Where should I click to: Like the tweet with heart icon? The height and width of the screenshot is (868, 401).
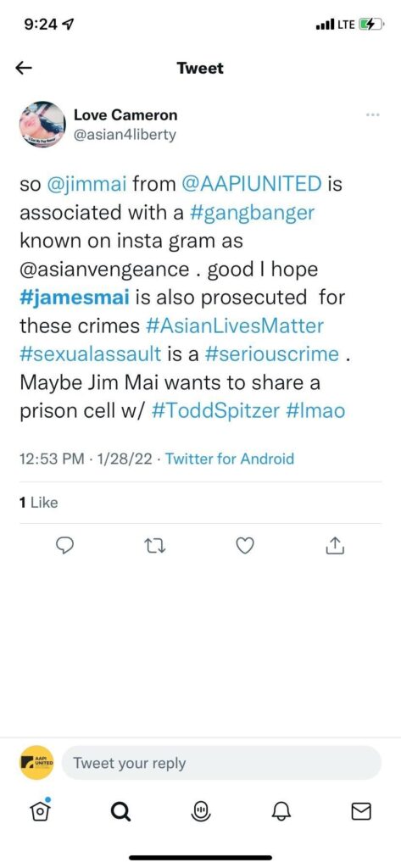pos(245,547)
